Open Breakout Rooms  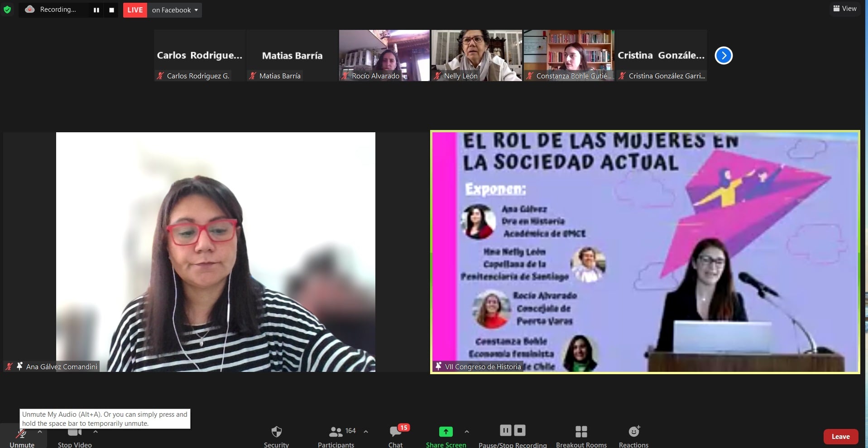(581, 436)
